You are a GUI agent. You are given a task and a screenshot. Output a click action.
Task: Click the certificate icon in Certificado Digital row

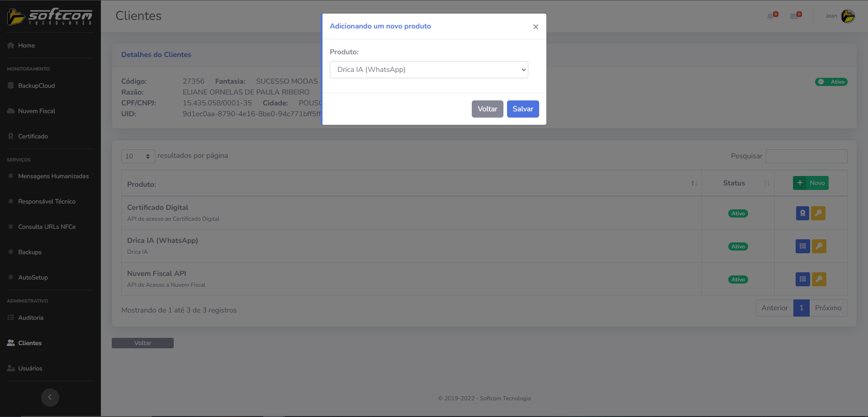[802, 213]
